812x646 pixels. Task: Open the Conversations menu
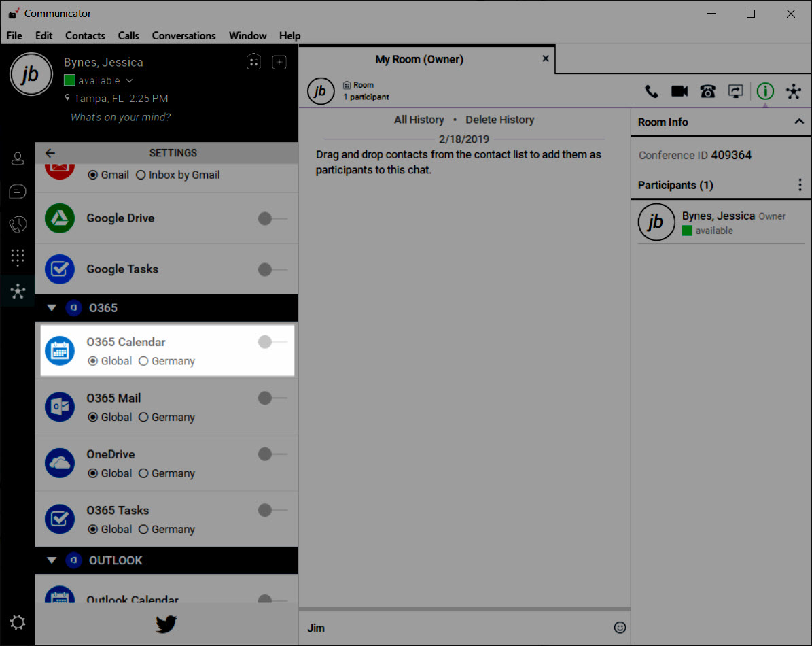click(x=183, y=36)
